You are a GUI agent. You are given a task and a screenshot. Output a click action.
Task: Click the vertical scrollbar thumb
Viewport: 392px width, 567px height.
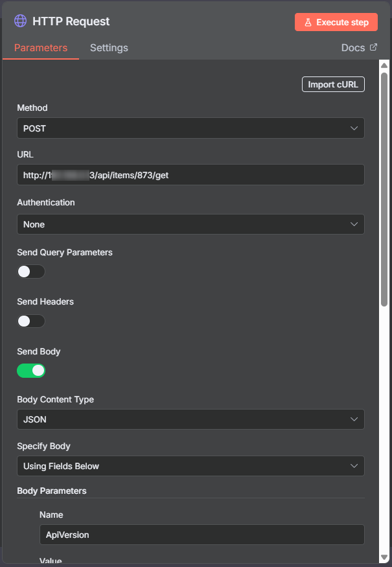click(384, 188)
